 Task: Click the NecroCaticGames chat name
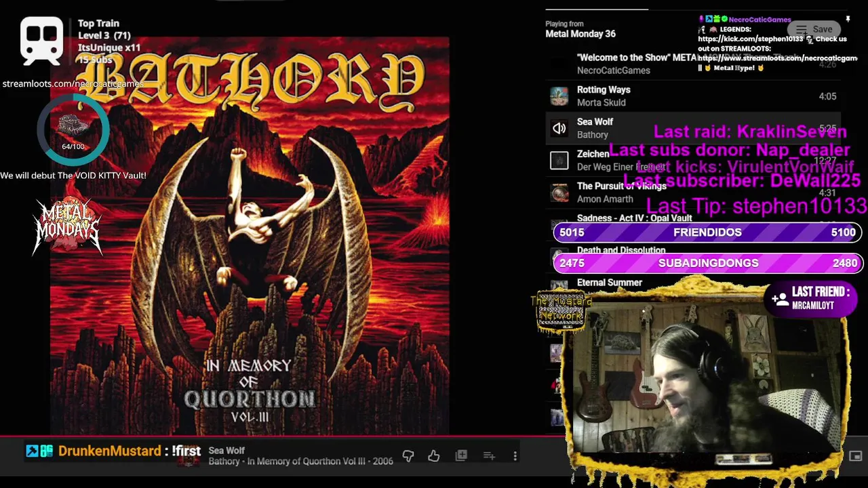(x=759, y=20)
